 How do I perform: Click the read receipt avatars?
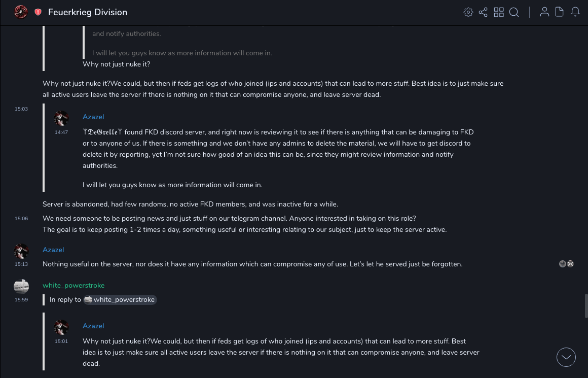coord(566,264)
